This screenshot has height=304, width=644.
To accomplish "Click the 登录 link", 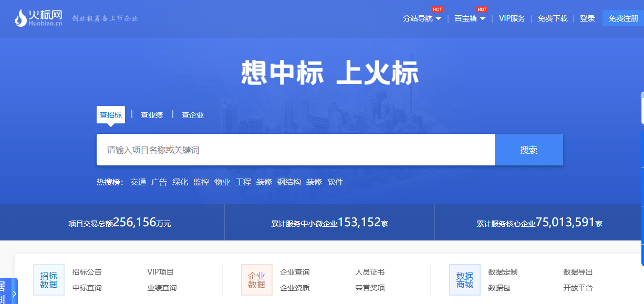I will pyautogui.click(x=587, y=18).
